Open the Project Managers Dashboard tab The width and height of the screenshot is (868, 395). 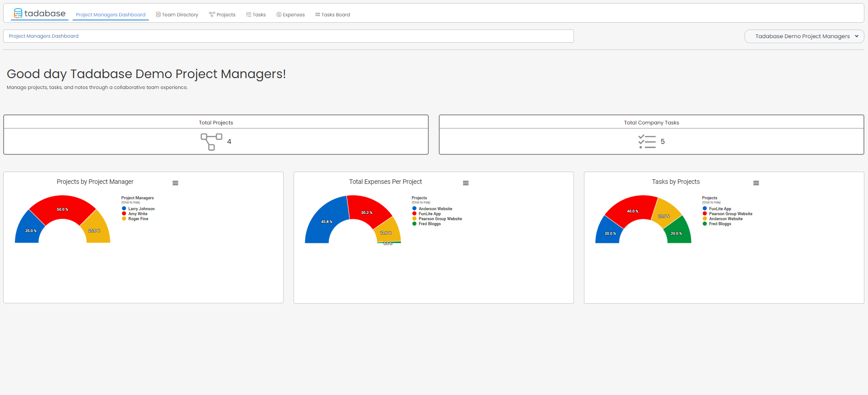coord(111,15)
